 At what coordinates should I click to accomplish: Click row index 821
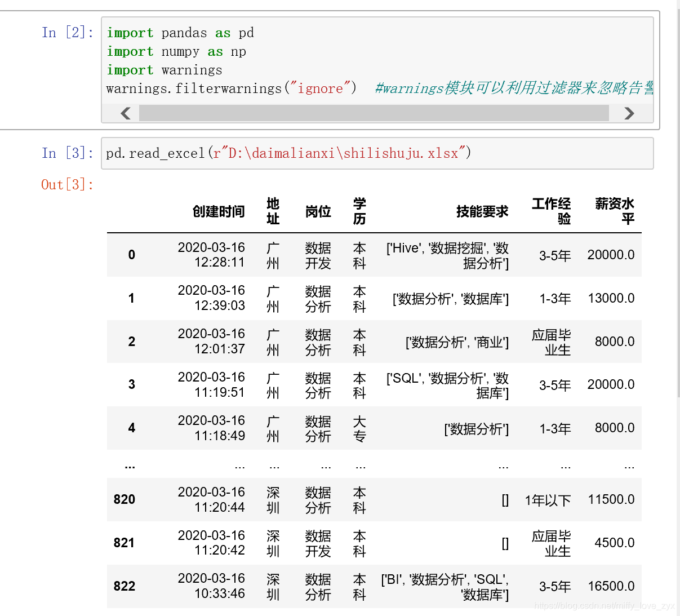coord(124,543)
